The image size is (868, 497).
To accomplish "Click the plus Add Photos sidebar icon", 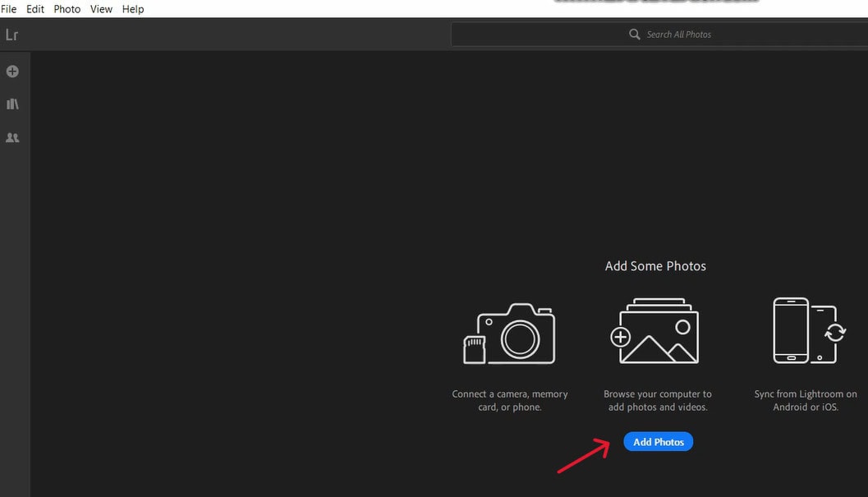I will (x=12, y=71).
